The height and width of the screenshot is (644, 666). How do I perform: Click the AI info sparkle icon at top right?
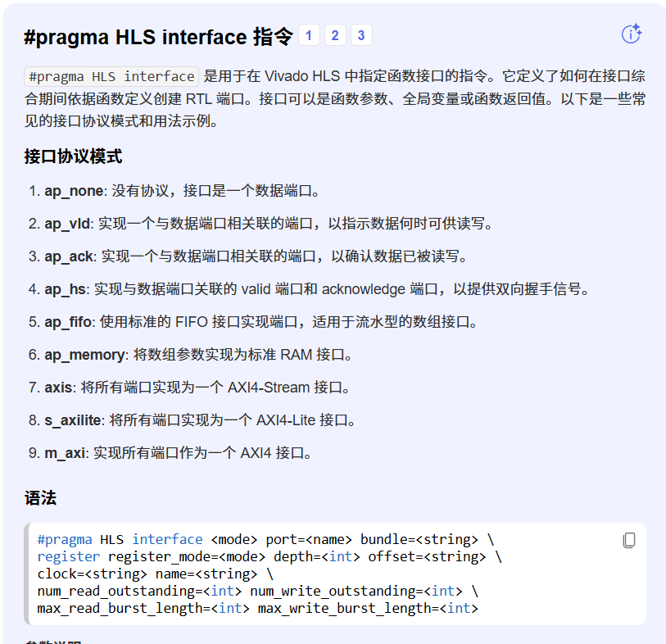[x=631, y=34]
